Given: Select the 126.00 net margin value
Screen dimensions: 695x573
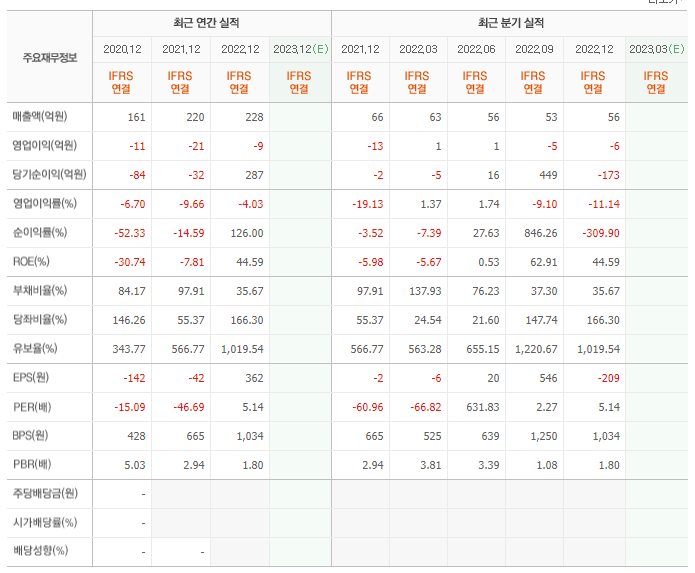Looking at the screenshot, I should 246,234.
